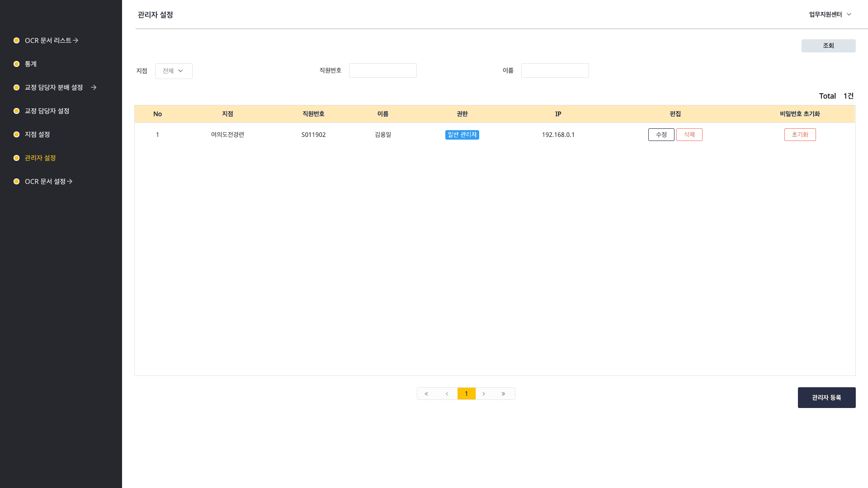Click the Total 1건 count text
The image size is (868, 488).
[x=836, y=96]
